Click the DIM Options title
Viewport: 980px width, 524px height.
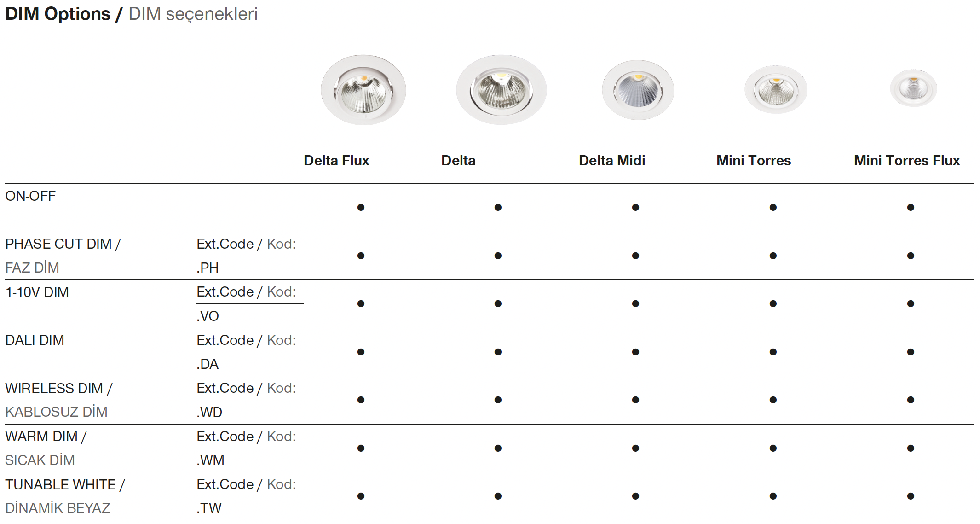(58, 14)
